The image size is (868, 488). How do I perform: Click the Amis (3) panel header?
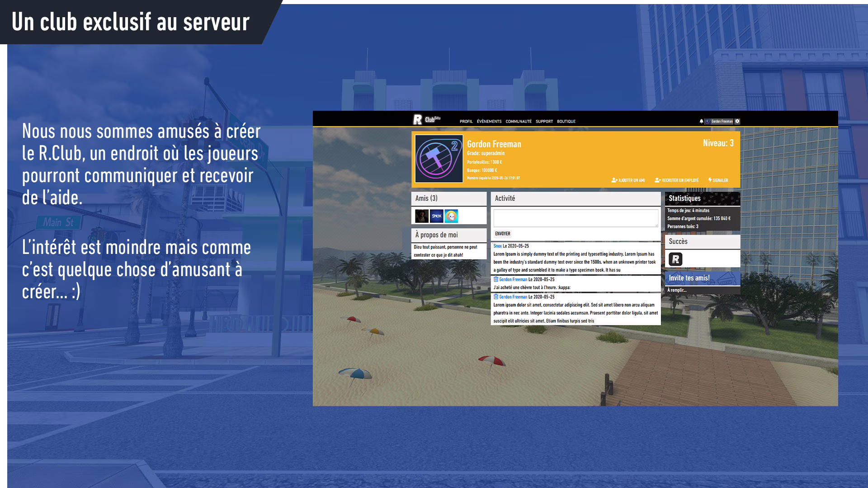(x=449, y=198)
